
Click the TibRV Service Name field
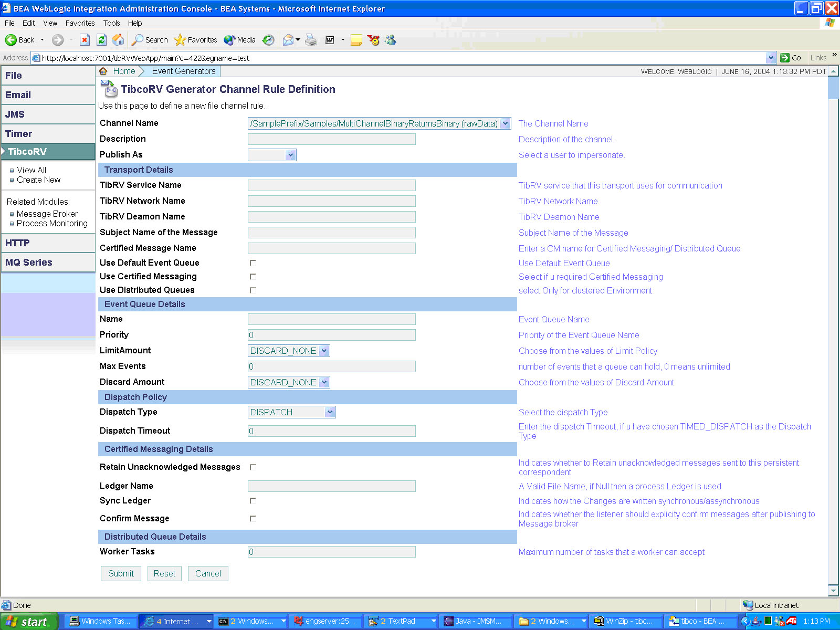pos(332,185)
